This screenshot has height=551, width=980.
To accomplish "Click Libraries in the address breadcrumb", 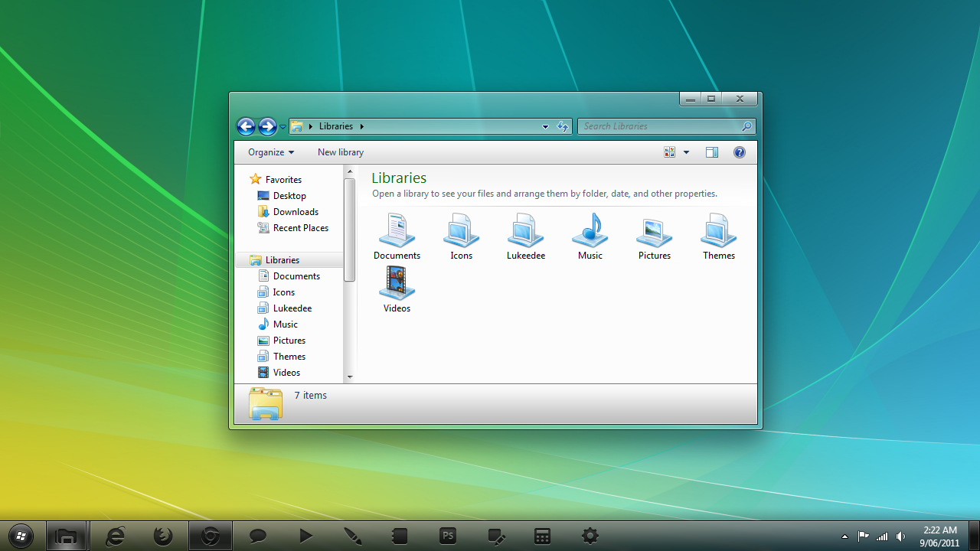I will tap(336, 126).
